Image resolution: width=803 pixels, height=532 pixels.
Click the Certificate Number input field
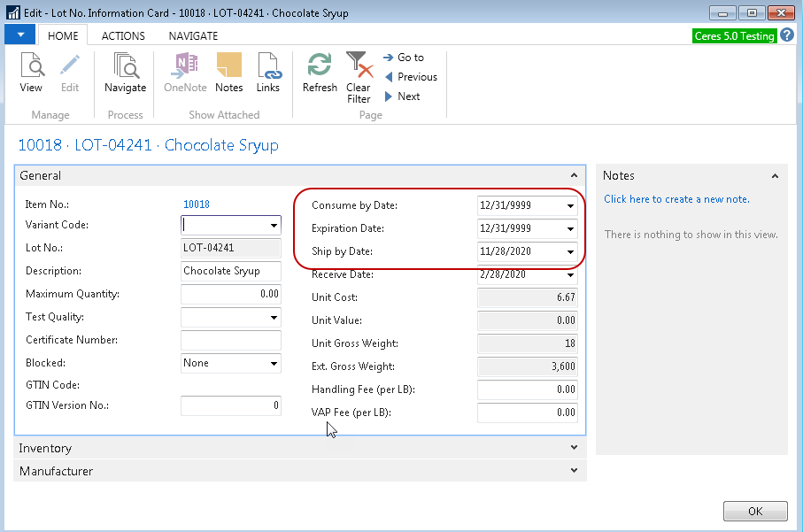click(x=230, y=341)
